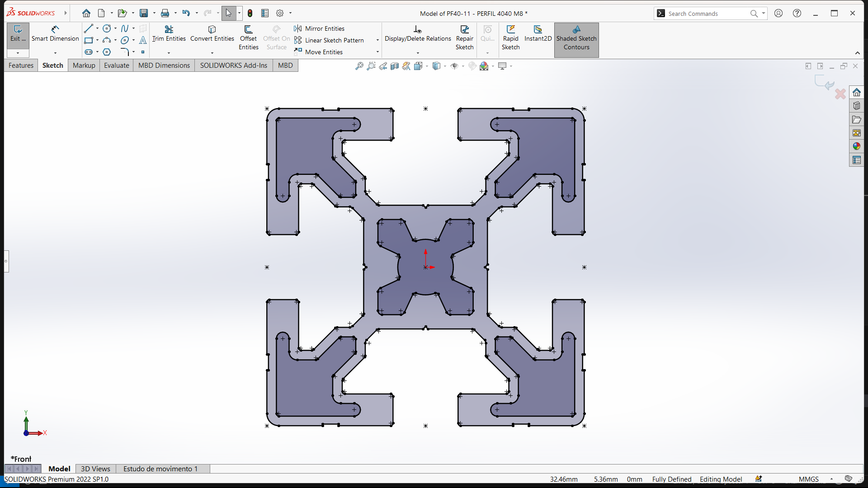Select the Point sketch tool
This screenshot has height=488, width=868.
click(x=143, y=52)
